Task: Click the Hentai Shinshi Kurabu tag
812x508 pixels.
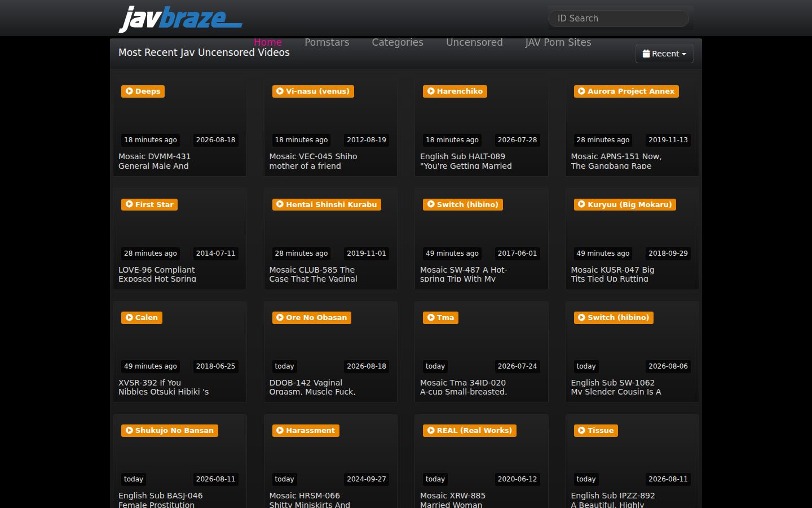Action: 326,205
